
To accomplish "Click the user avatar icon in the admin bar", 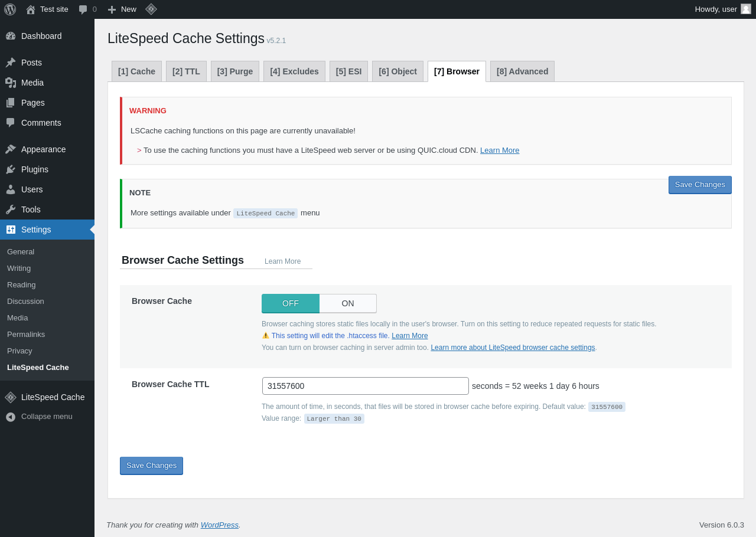I will pos(746,9).
